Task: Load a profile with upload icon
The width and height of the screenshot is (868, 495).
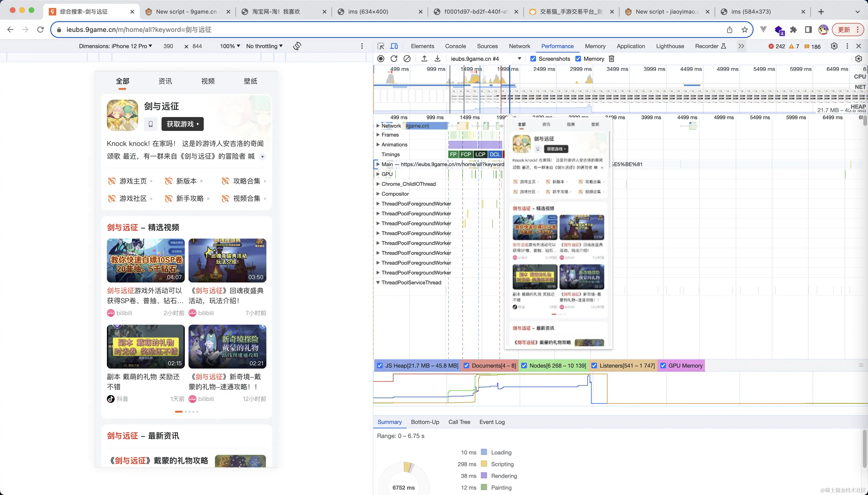Action: tap(424, 59)
